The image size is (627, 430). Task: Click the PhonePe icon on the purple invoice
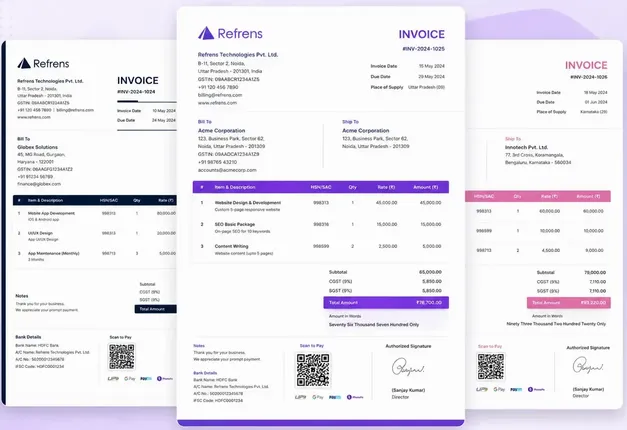pos(355,397)
